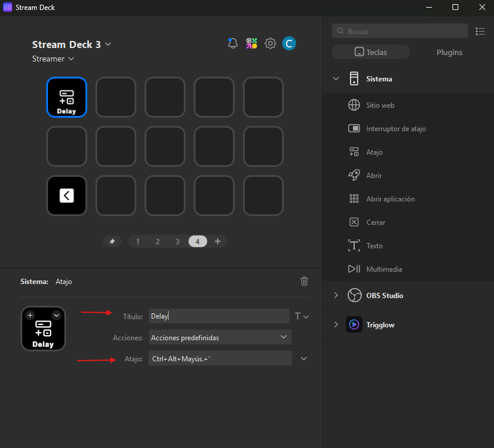Open preferences gear icon

coord(270,43)
